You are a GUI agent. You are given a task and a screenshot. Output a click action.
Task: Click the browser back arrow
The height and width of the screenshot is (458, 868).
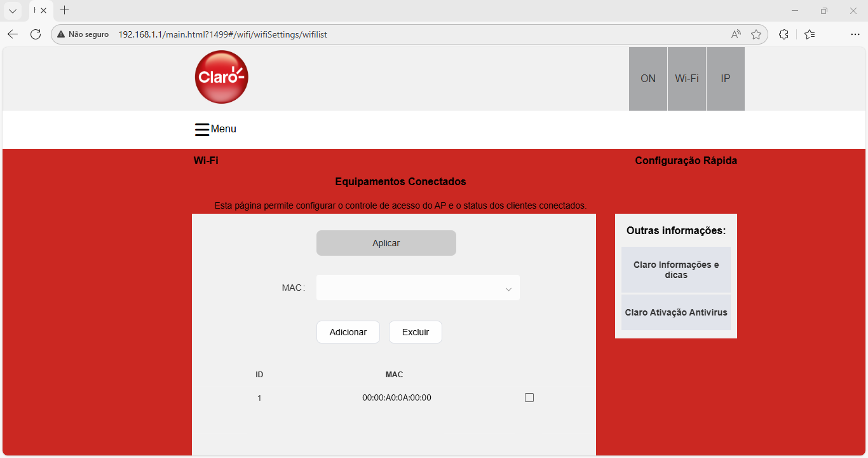tap(13, 34)
